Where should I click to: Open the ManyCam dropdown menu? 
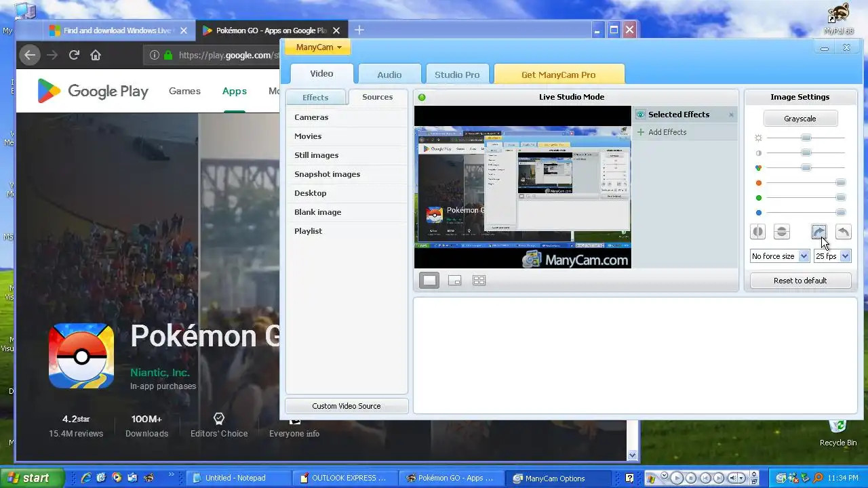point(318,47)
